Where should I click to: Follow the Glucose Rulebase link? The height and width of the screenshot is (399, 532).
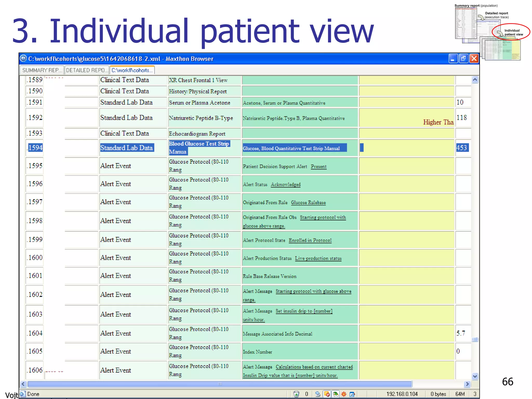coord(308,202)
